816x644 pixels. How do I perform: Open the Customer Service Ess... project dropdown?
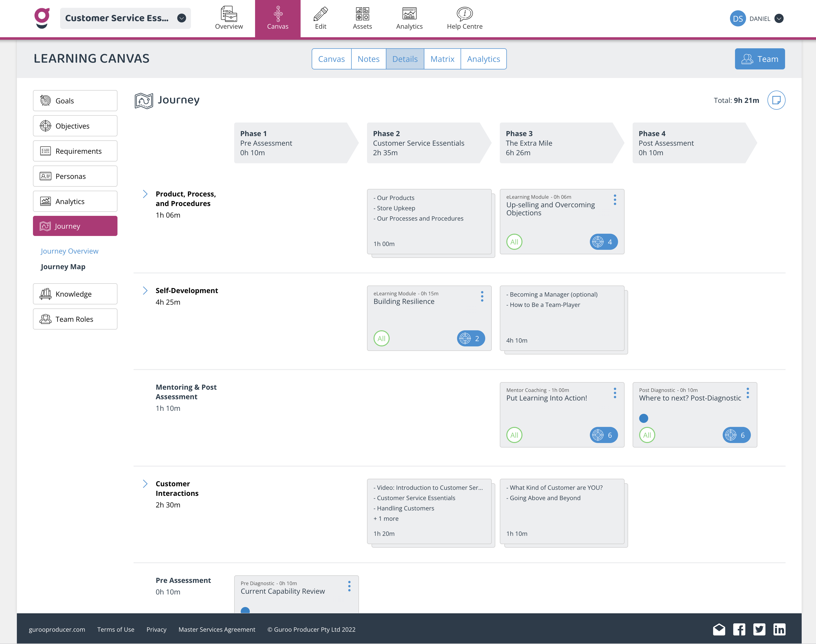tap(182, 18)
